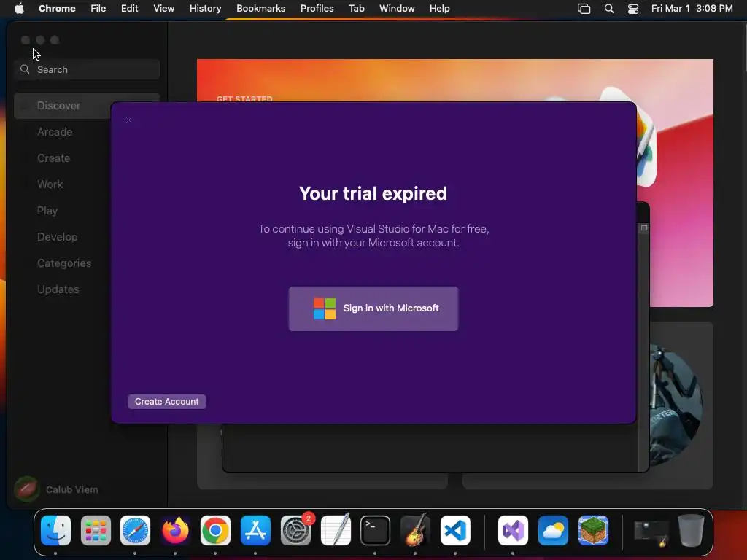Open the Profiles menu

pos(317,9)
